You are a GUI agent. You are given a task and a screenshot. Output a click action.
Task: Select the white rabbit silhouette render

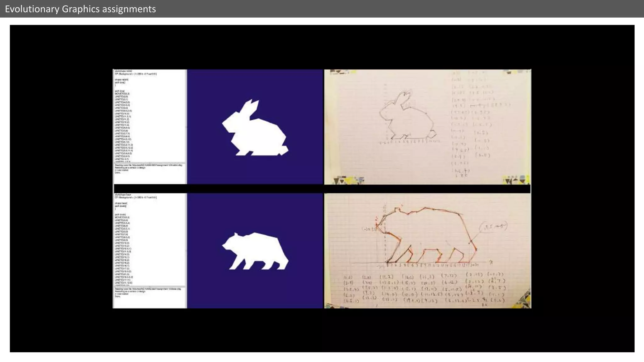(x=255, y=127)
